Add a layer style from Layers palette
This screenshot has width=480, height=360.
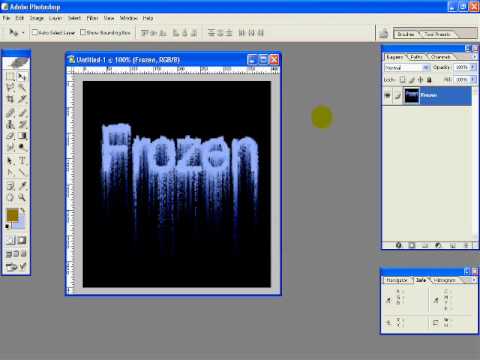point(399,245)
